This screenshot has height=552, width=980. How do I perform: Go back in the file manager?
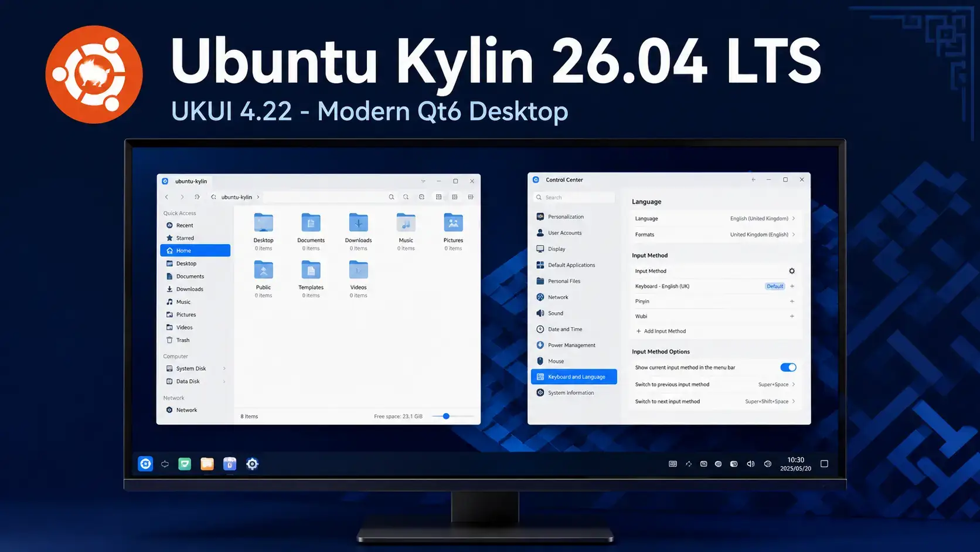tap(166, 197)
